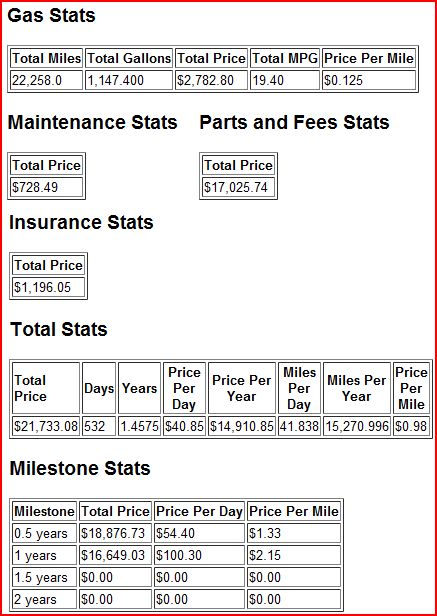Select the Total Gallons header cell
Image resolution: width=437 pixels, height=616 pixels.
pyautogui.click(x=129, y=59)
